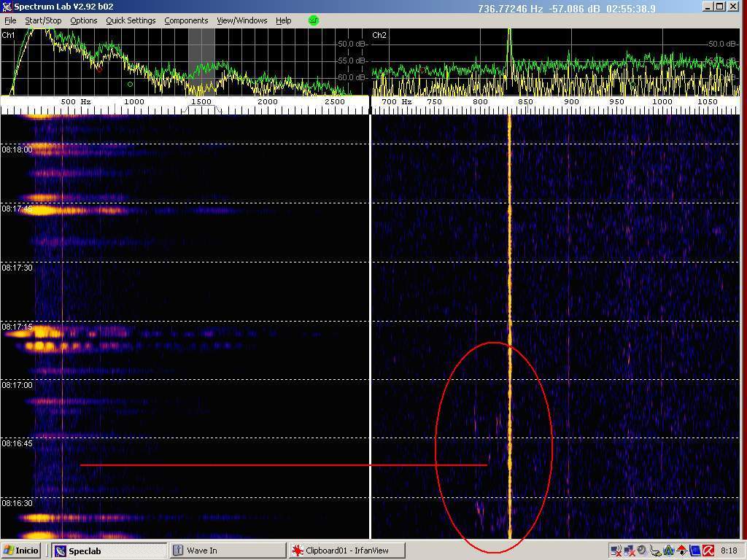Open the Help menu
Image resolution: width=747 pixels, height=560 pixels.
tap(283, 20)
